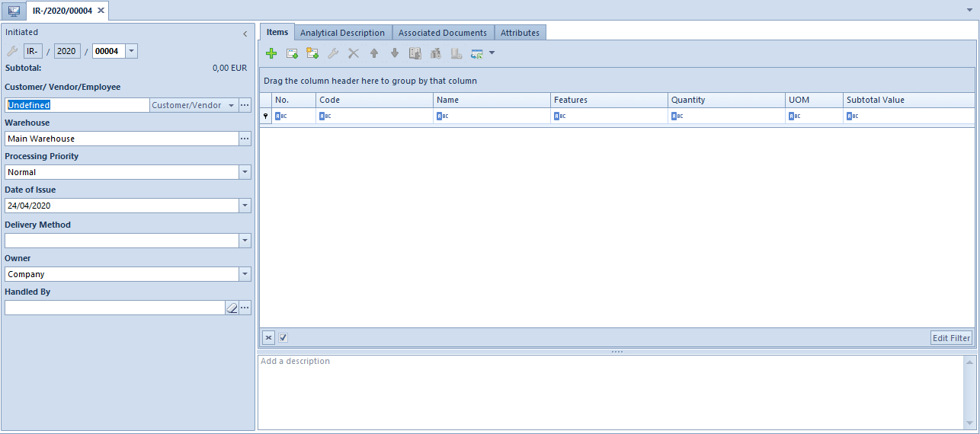Sort by the Name column header
The image size is (980, 434).
click(492, 100)
